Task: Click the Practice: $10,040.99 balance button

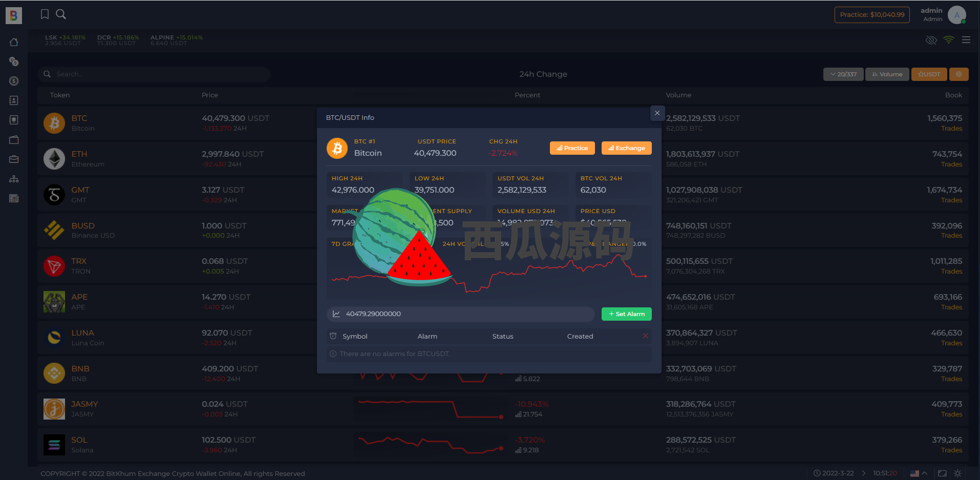Action: (872, 15)
